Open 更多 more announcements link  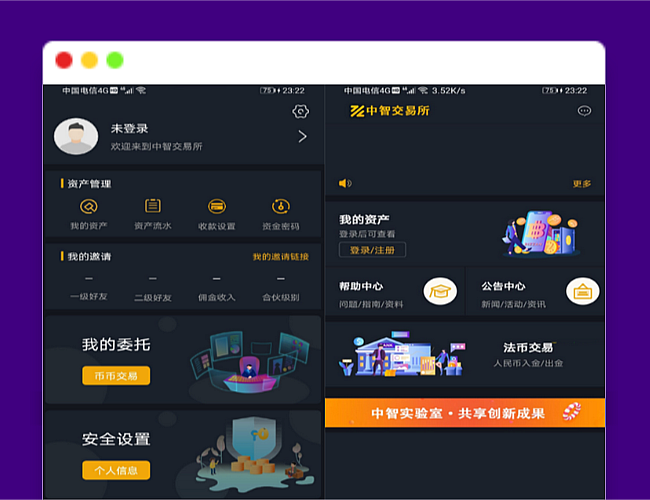pyautogui.click(x=582, y=184)
